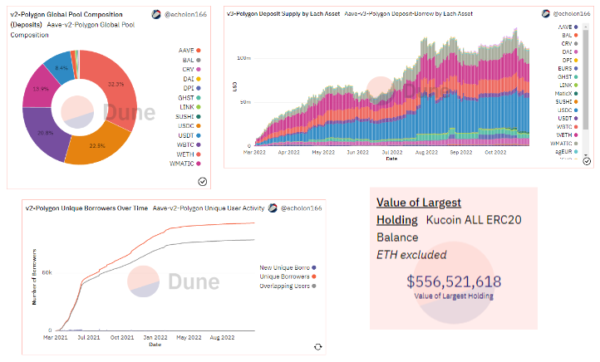Click the 'Aug 2022' label on Deposit Supply axis
The width and height of the screenshot is (600, 362).
click(x=426, y=152)
